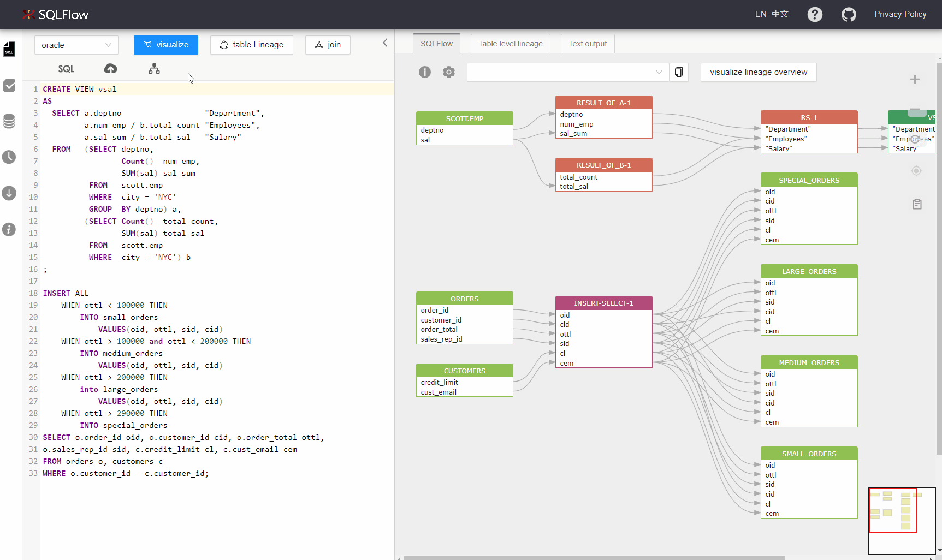This screenshot has height=560, width=942.
Task: Open the history clock icon in the sidebar
Action: 9,157
